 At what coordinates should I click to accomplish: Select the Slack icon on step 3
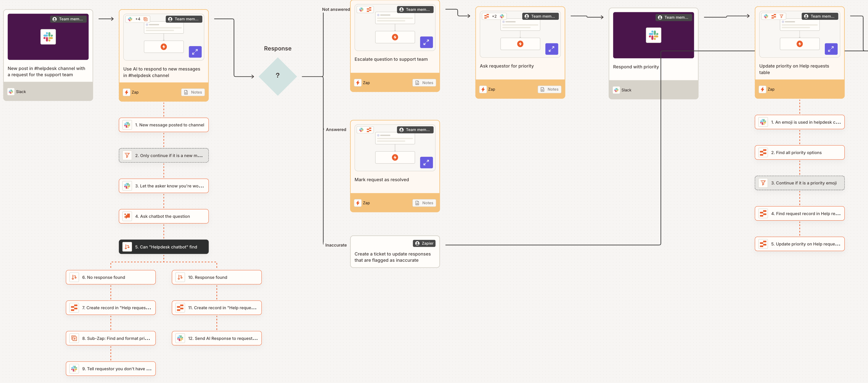[x=127, y=186]
